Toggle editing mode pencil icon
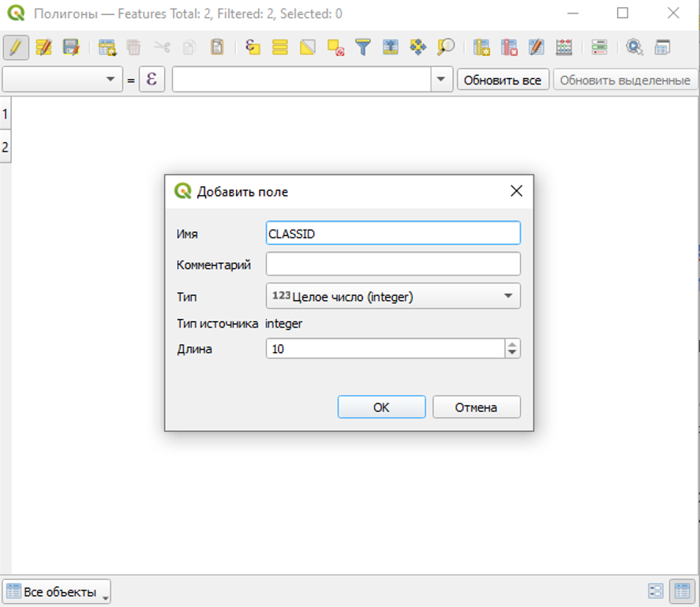Viewport: 700px width, 607px height. [x=15, y=47]
